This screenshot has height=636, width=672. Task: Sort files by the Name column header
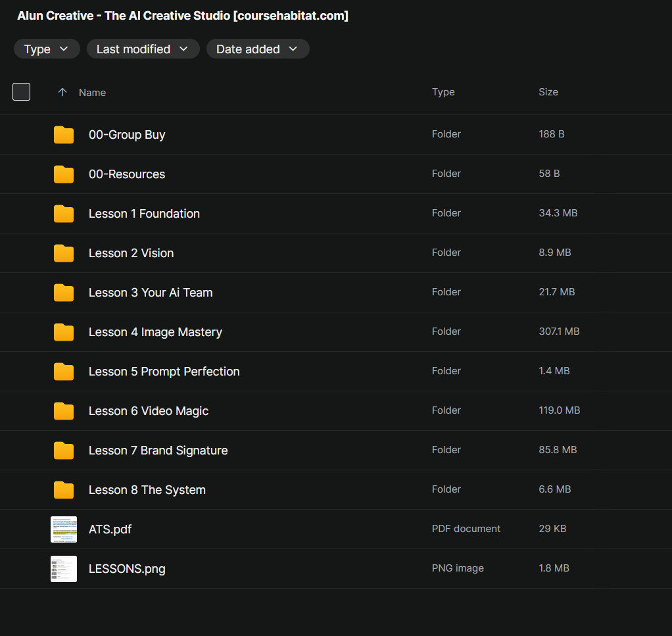tap(92, 93)
